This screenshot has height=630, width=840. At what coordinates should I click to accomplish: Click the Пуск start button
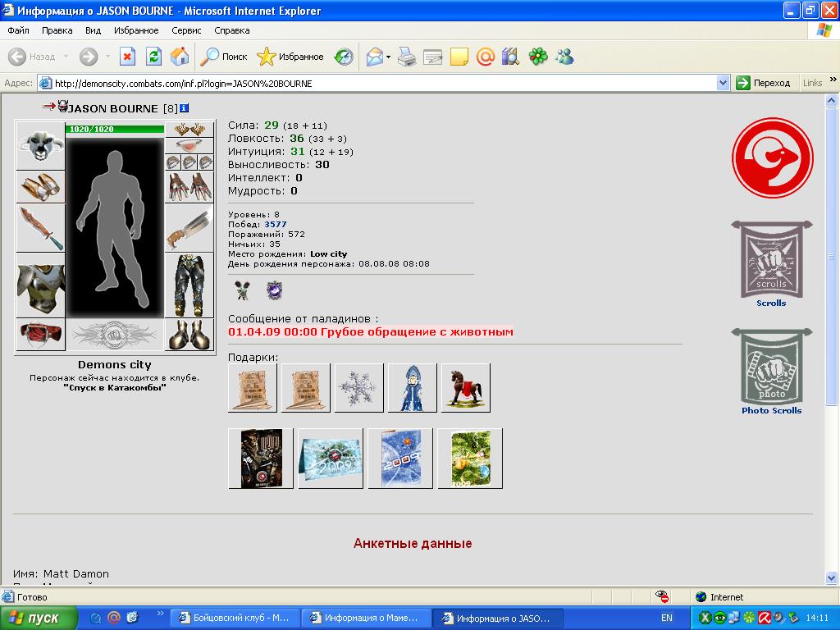tap(39, 618)
